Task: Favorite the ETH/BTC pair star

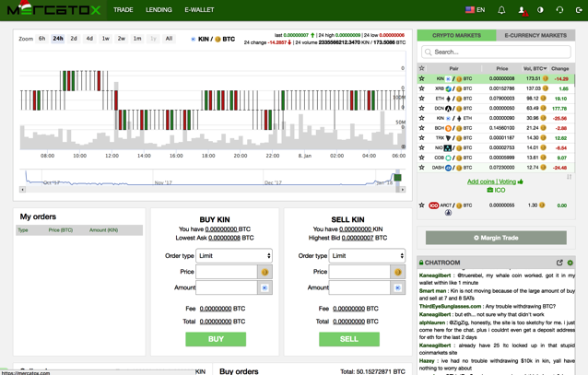Action: coord(422,99)
